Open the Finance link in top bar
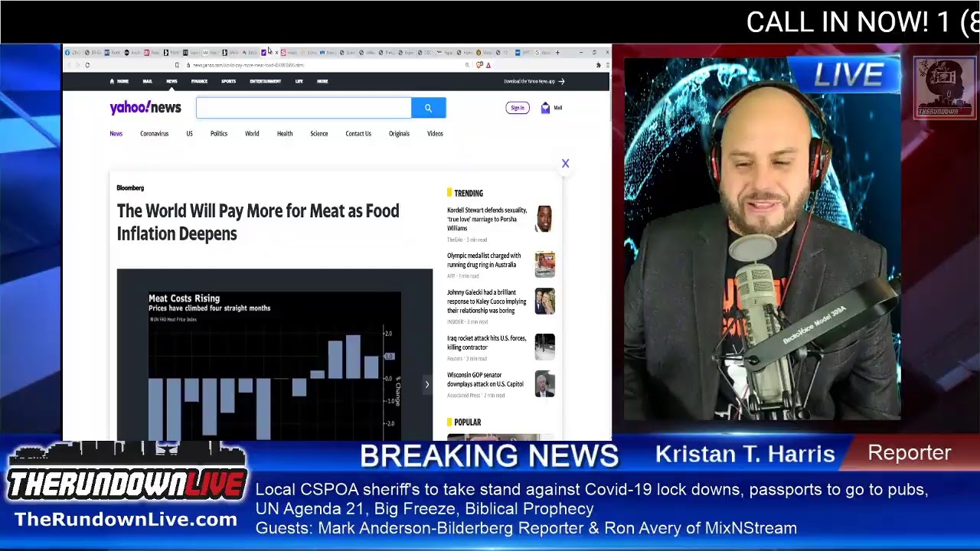The height and width of the screenshot is (551, 980). click(x=199, y=81)
